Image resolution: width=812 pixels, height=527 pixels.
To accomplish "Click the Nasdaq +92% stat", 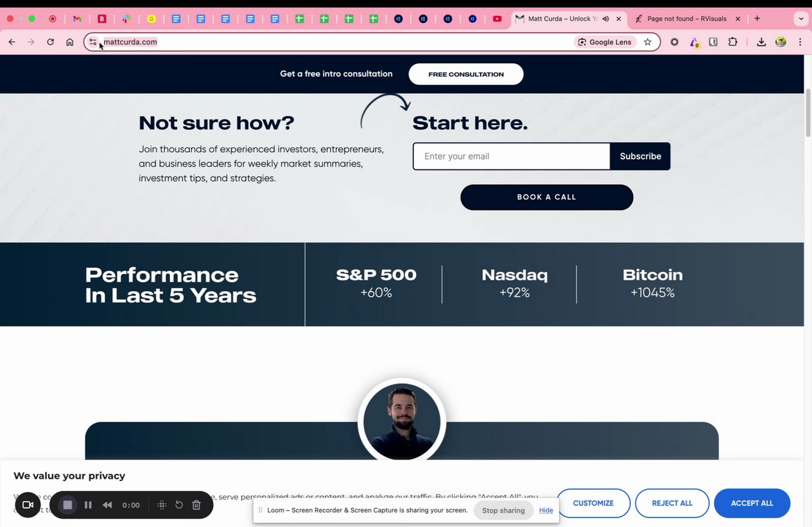I will point(514,283).
